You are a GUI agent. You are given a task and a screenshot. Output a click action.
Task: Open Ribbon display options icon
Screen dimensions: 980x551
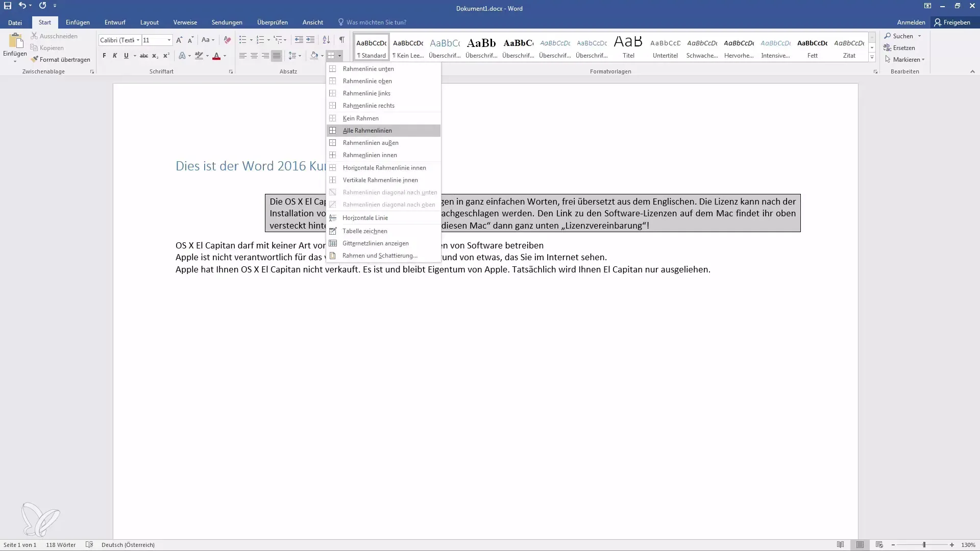click(x=927, y=6)
